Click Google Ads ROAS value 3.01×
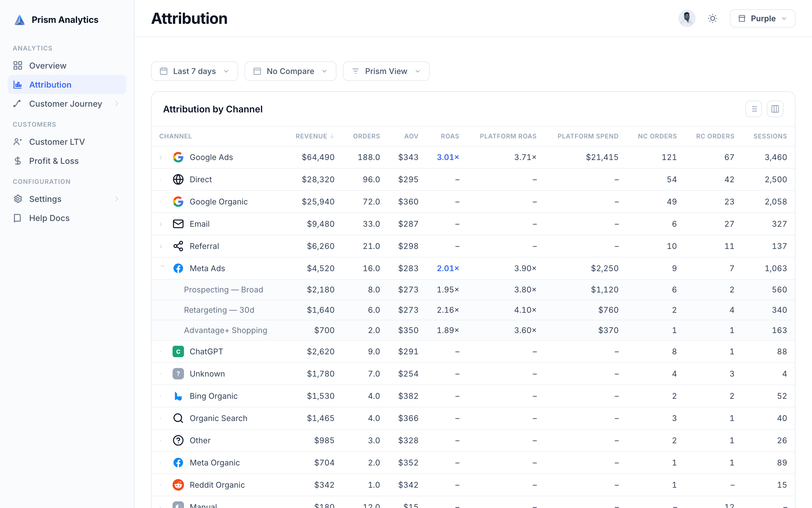 448,157
